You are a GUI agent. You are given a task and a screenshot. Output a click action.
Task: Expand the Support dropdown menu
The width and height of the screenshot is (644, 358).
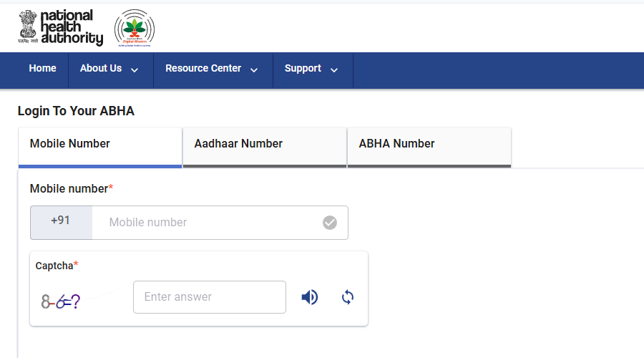[x=311, y=68]
